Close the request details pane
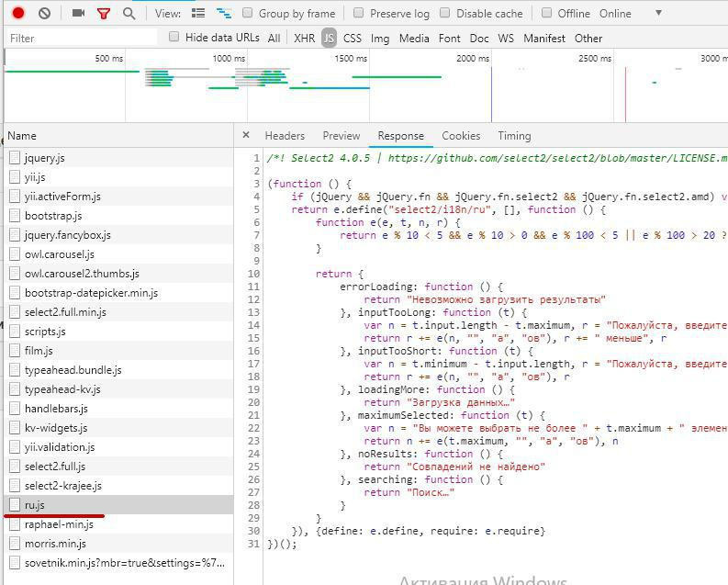This screenshot has height=585, width=728. [x=246, y=135]
